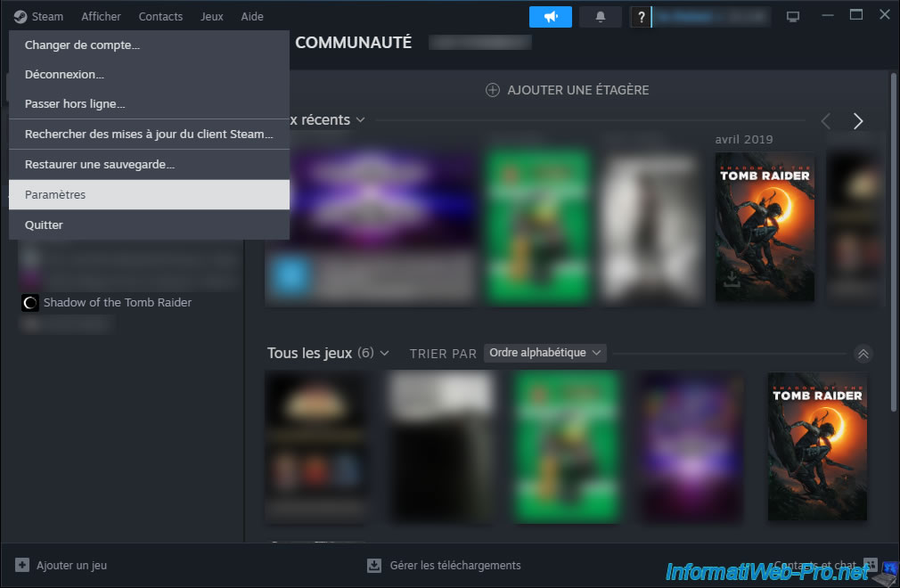The height and width of the screenshot is (588, 900).
Task: Click AJOUTER UNE ÉTAGÈRE button
Action: click(x=567, y=90)
